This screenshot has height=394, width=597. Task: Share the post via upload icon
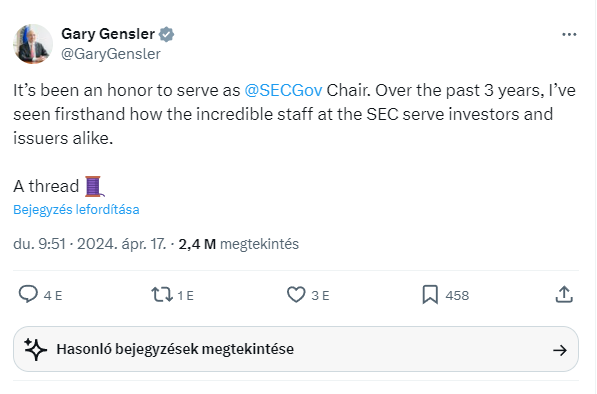564,294
